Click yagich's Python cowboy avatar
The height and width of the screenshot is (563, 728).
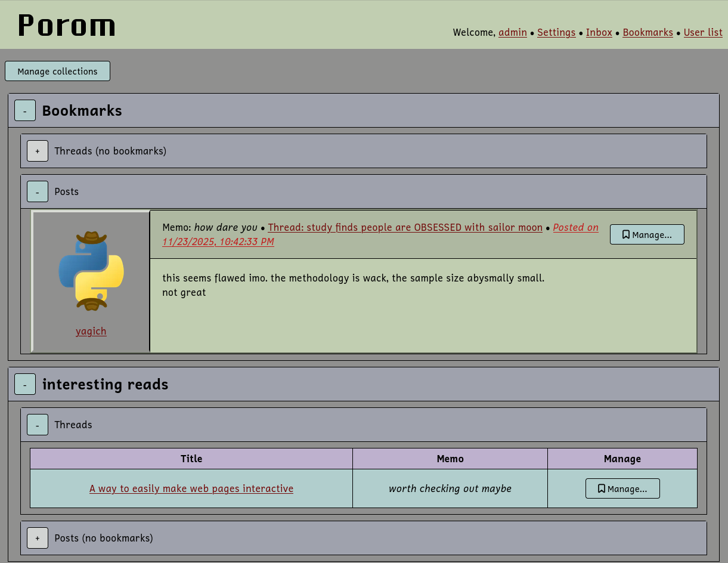pyautogui.click(x=91, y=271)
